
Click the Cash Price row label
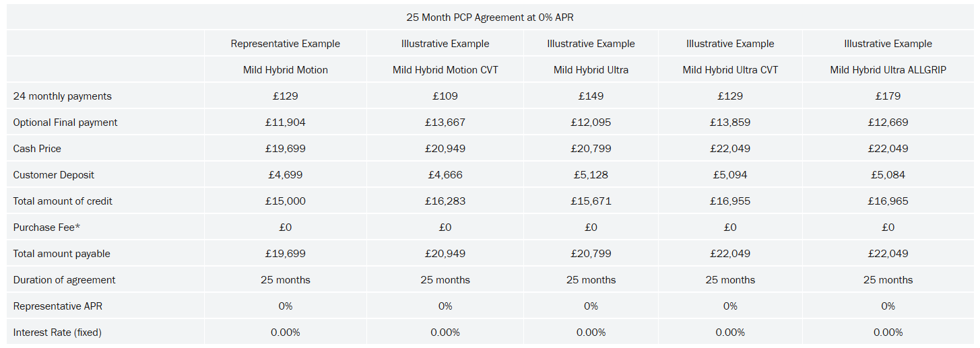coord(37,149)
